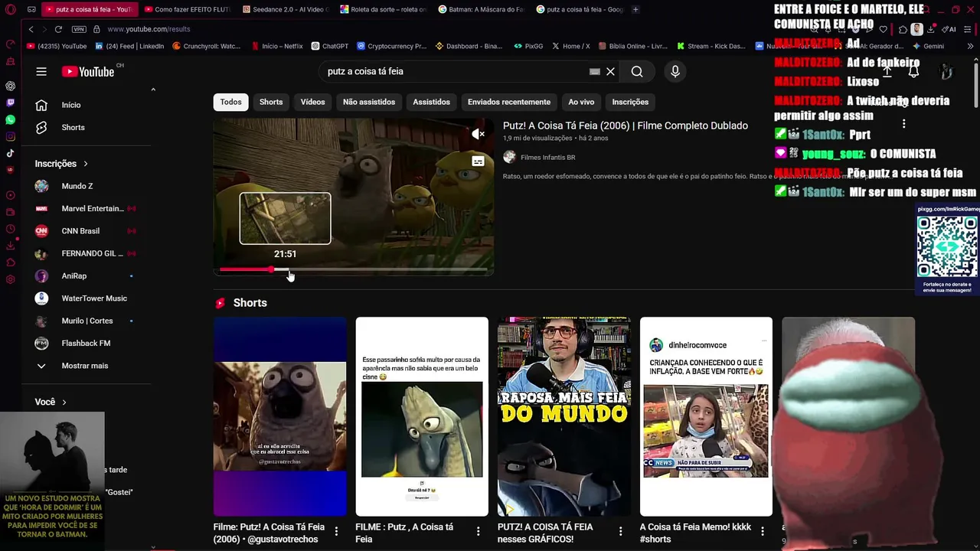Click the search magnifier button
The image size is (980, 551).
tap(637, 71)
